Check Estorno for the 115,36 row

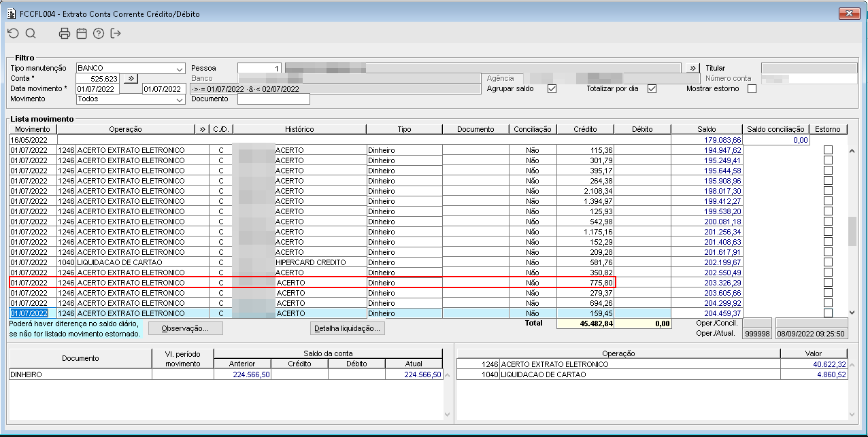click(x=828, y=150)
